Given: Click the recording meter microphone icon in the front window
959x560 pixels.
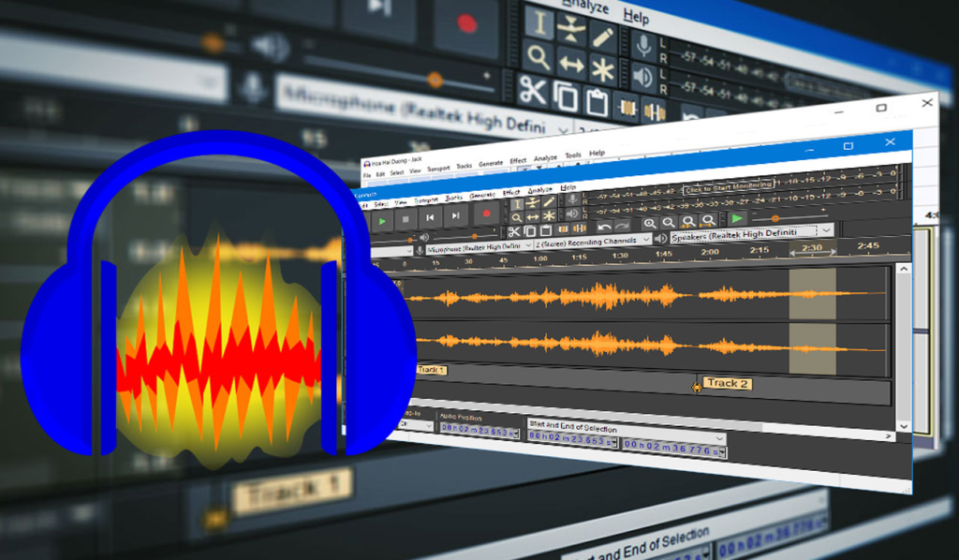Looking at the screenshot, I should click(x=572, y=199).
